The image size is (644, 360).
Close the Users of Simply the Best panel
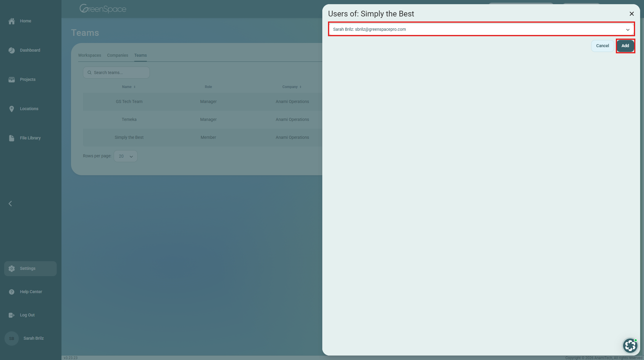pos(631,14)
